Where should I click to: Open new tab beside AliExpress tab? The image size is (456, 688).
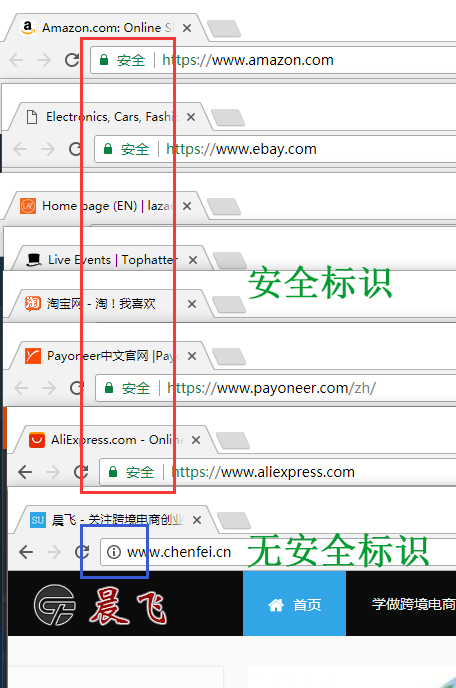[233, 441]
